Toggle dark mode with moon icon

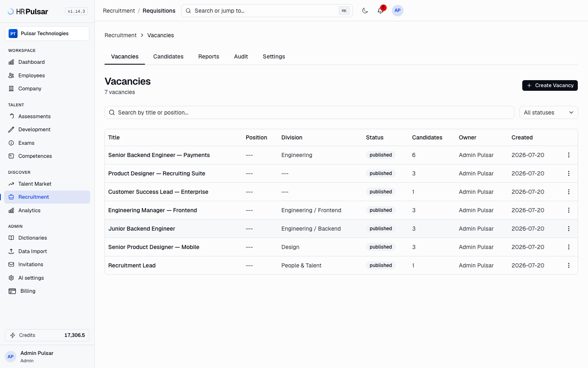(365, 11)
